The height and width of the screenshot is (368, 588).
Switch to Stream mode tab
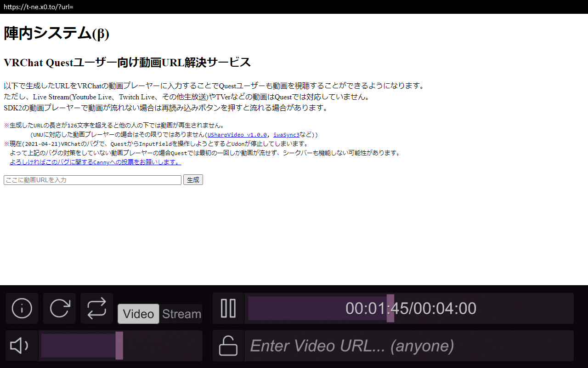tap(181, 314)
